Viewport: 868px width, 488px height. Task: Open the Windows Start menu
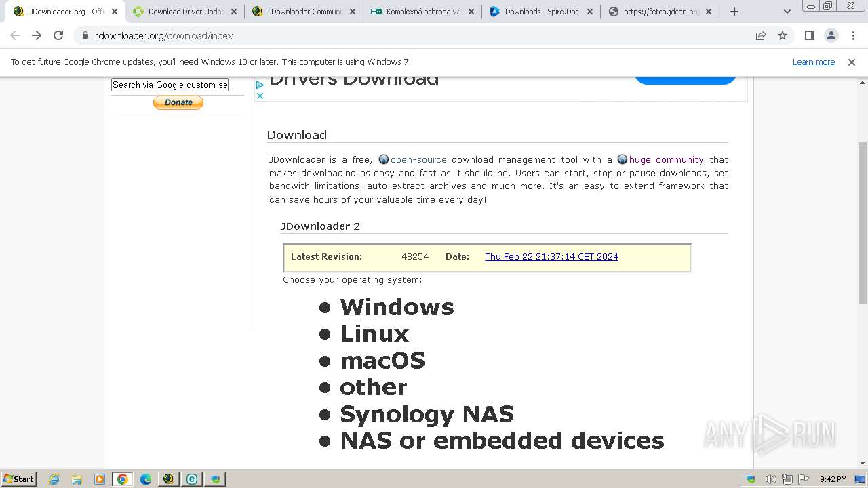point(19,479)
